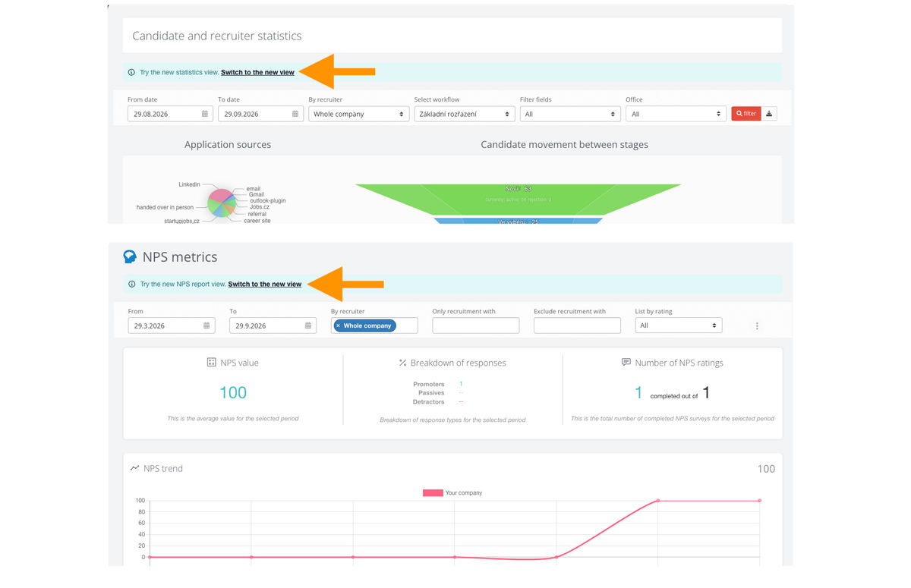The image size is (911, 588).
Task: Click the last data point on the trend line
Action: point(760,501)
